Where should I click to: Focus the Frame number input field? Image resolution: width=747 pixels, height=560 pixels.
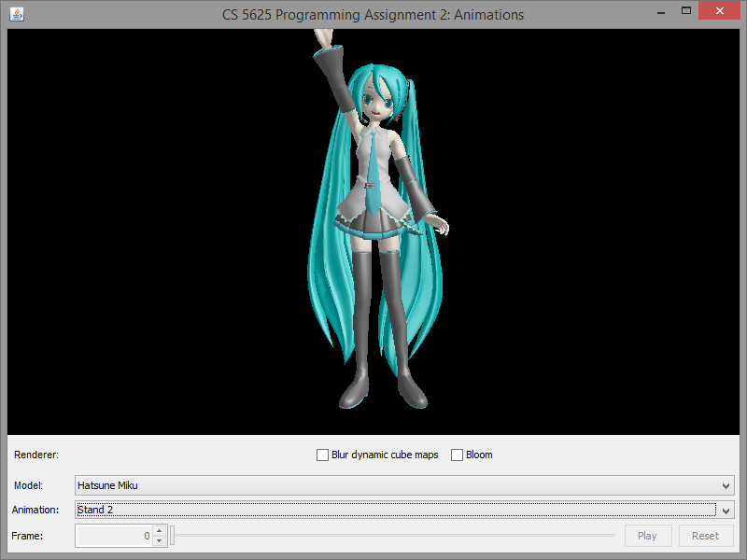(x=113, y=536)
